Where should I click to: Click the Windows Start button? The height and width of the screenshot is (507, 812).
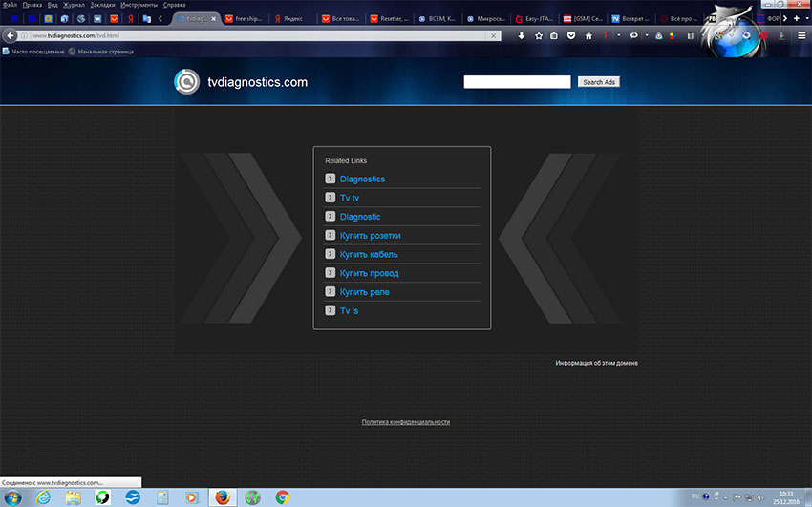coord(13,496)
